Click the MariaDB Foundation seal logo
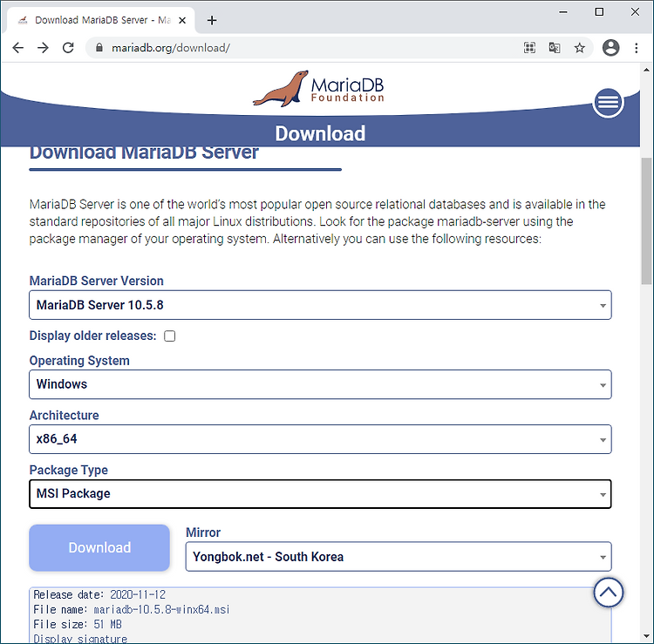The image size is (654, 644). (x=318, y=88)
